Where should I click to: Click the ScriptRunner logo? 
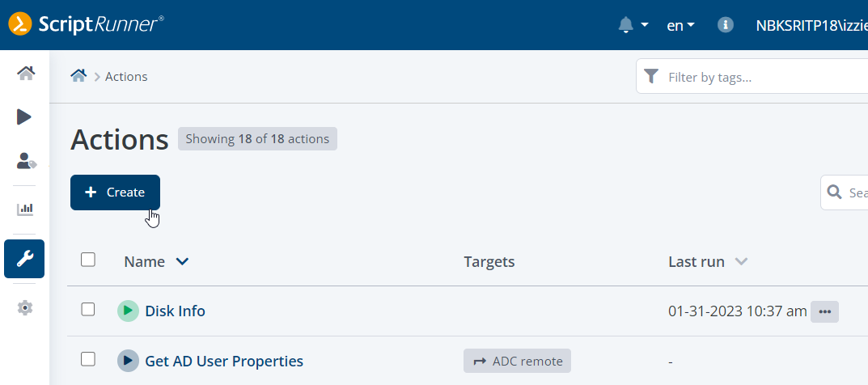tap(87, 25)
